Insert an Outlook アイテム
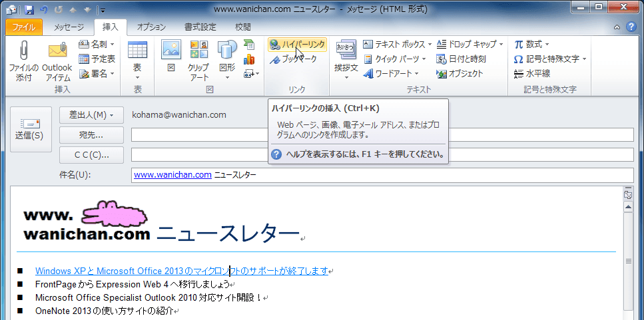The image size is (644, 320). point(57,61)
